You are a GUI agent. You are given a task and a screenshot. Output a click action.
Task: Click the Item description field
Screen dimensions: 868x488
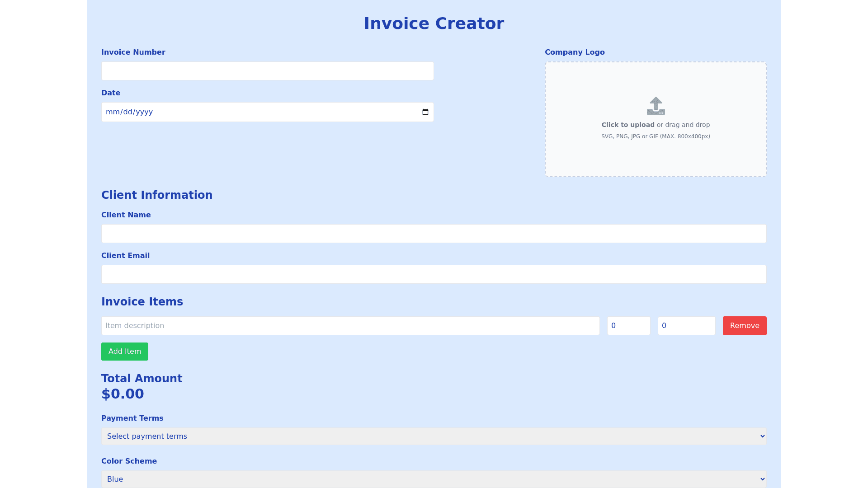(350, 326)
